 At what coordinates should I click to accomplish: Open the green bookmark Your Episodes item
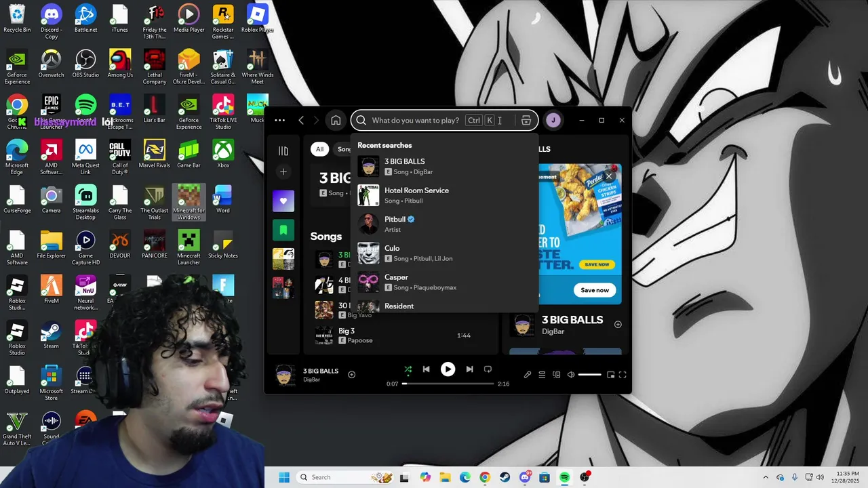283,230
